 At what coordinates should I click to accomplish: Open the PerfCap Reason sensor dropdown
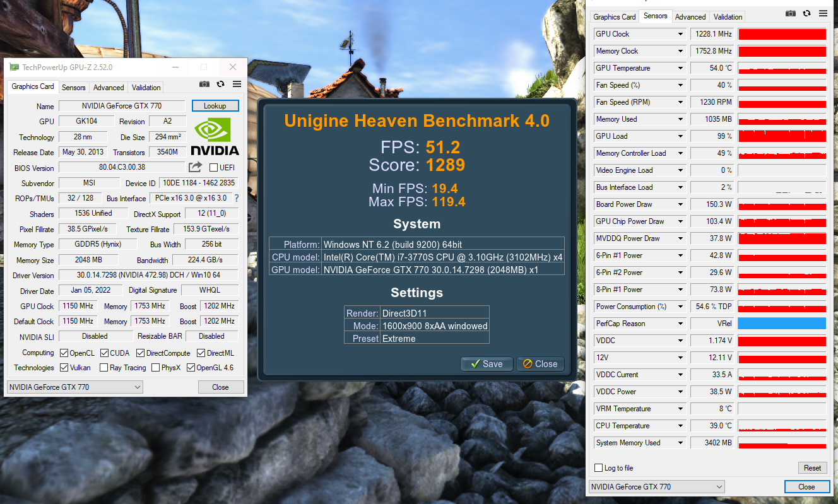pyautogui.click(x=680, y=324)
